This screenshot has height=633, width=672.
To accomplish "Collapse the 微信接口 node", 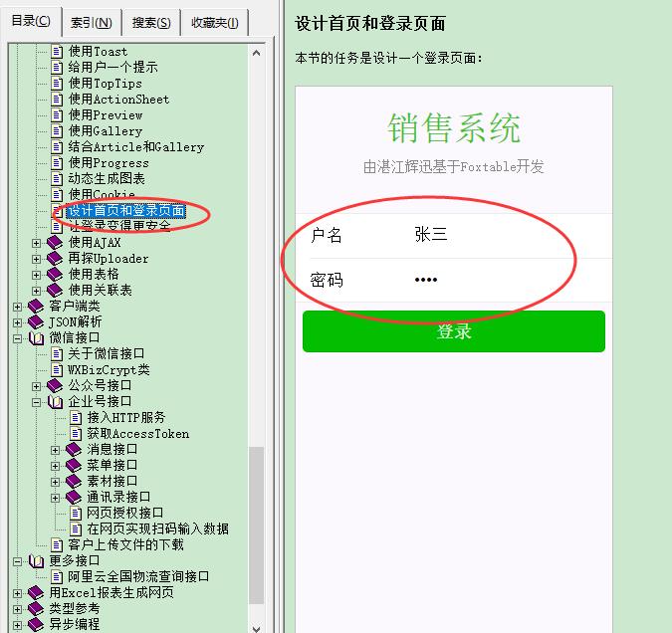I will coord(18,338).
